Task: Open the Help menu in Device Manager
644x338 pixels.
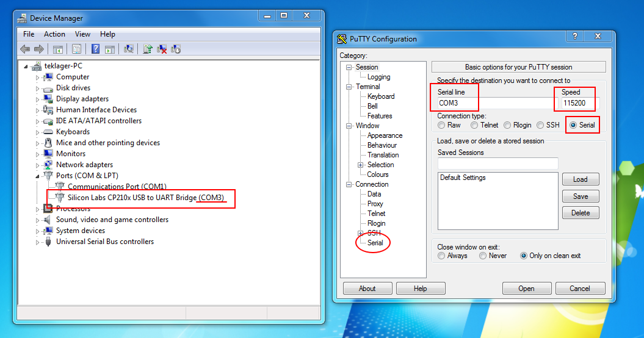Action: coord(107,34)
